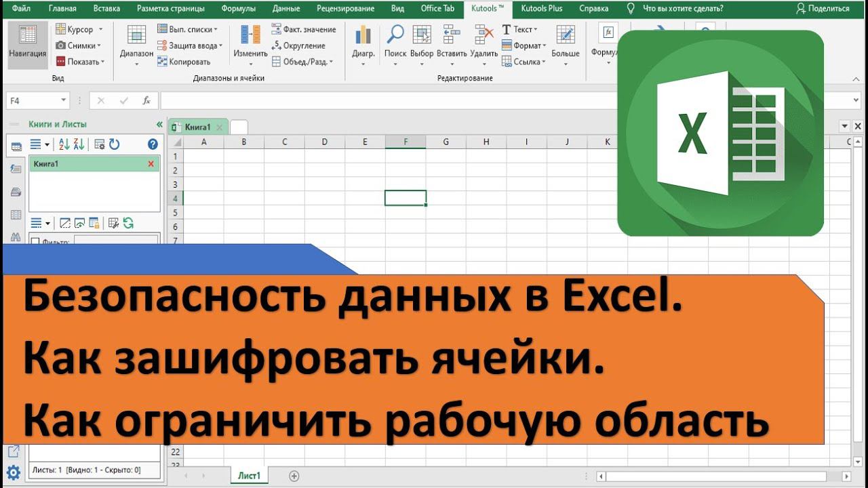Expand the Формат dropdown
The image size is (868, 488).
524,45
